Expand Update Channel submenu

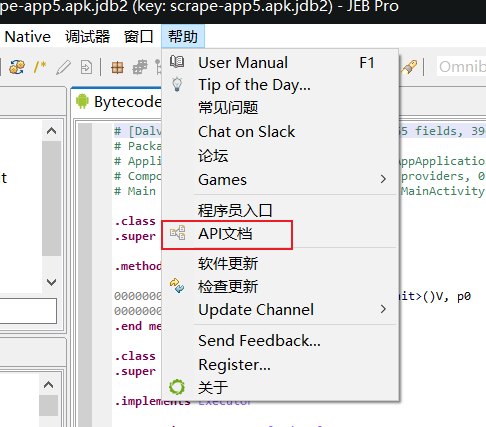click(x=280, y=310)
